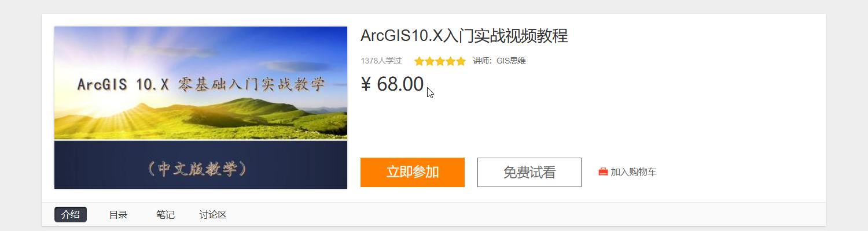Image resolution: width=868 pixels, height=231 pixels.
Task: Click the third rating star
Action: [x=440, y=61]
